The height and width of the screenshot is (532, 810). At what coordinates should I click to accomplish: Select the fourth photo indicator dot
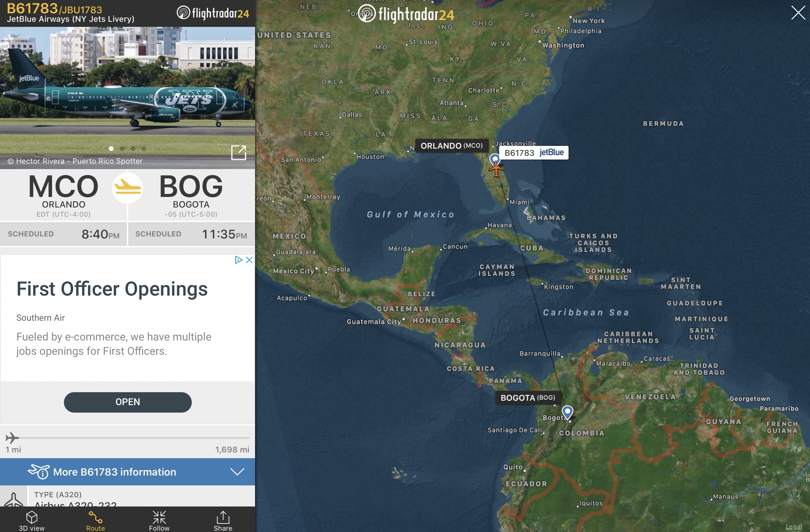tap(144, 149)
